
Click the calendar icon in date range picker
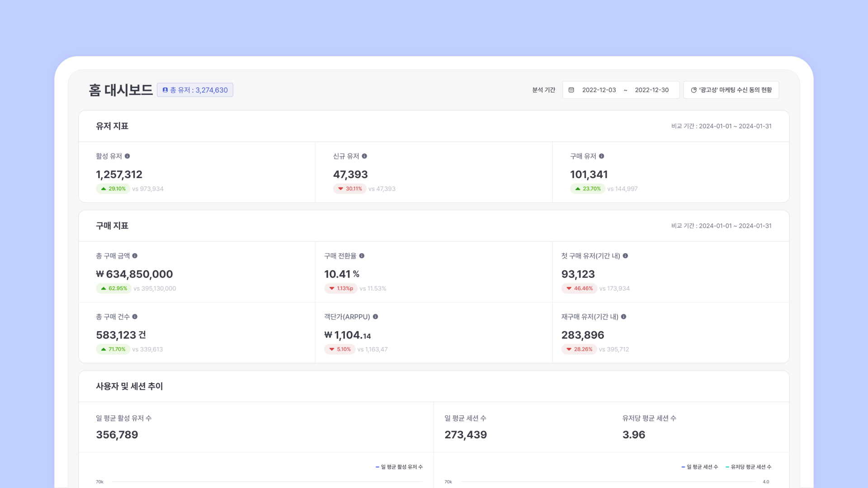click(571, 90)
